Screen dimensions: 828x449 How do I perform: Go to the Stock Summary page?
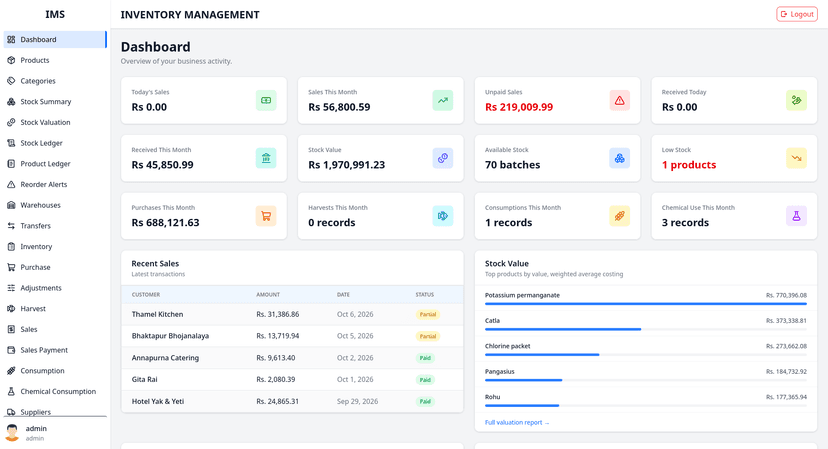(55, 101)
